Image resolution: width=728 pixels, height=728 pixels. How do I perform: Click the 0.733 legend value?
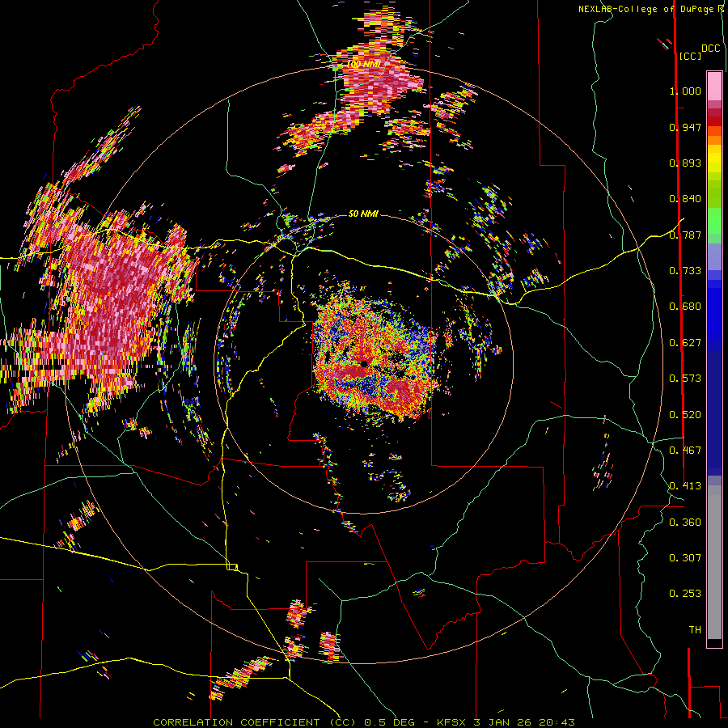(685, 271)
